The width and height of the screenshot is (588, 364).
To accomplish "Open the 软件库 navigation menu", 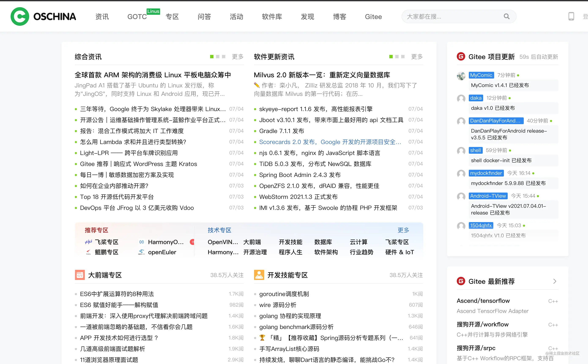I will coord(272,17).
